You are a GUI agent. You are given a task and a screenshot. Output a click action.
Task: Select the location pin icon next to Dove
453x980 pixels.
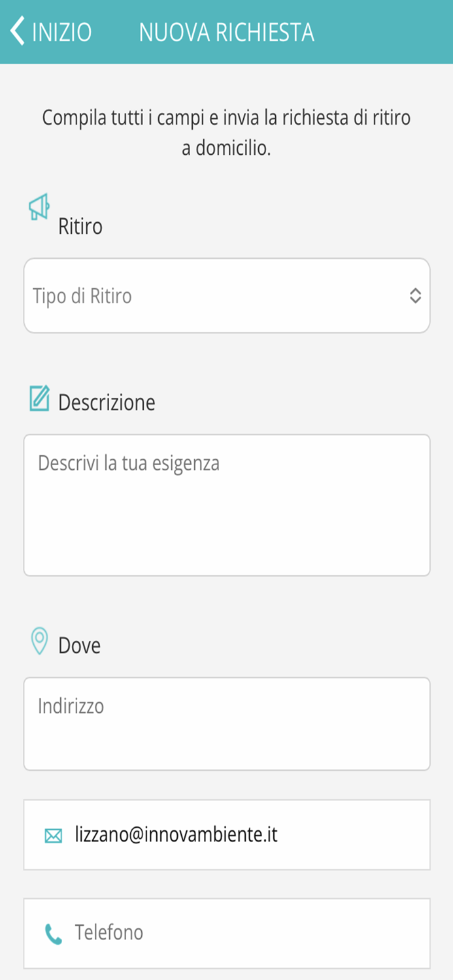coord(41,642)
